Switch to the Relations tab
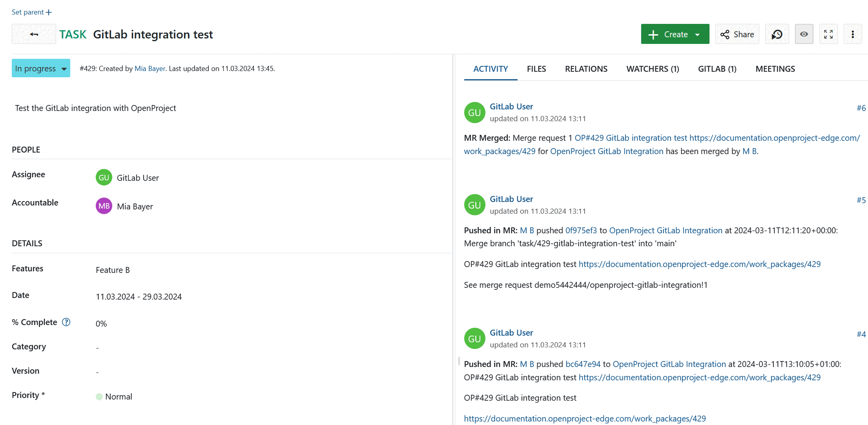868x425 pixels. [x=586, y=69]
